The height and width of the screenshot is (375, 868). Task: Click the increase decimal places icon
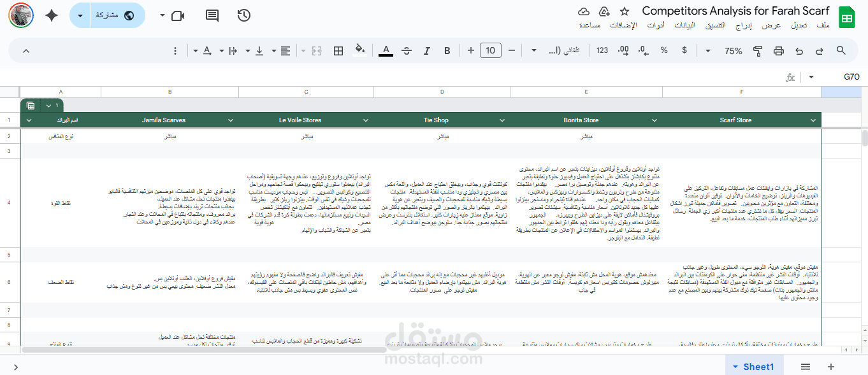pyautogui.click(x=623, y=51)
